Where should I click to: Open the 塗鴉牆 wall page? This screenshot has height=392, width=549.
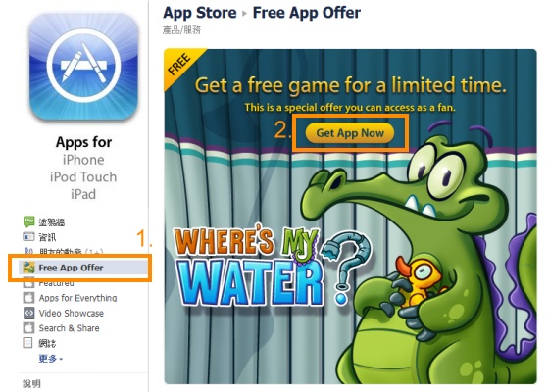pyautogui.click(x=51, y=221)
